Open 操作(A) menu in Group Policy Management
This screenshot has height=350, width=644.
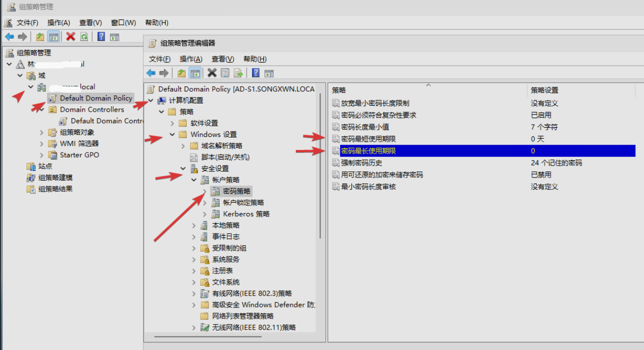pyautogui.click(x=58, y=23)
